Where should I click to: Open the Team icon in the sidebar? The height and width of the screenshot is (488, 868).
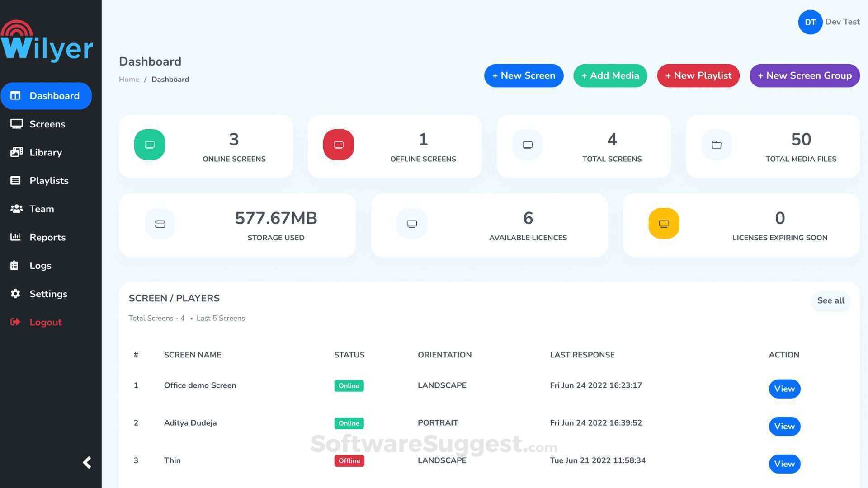pos(17,209)
